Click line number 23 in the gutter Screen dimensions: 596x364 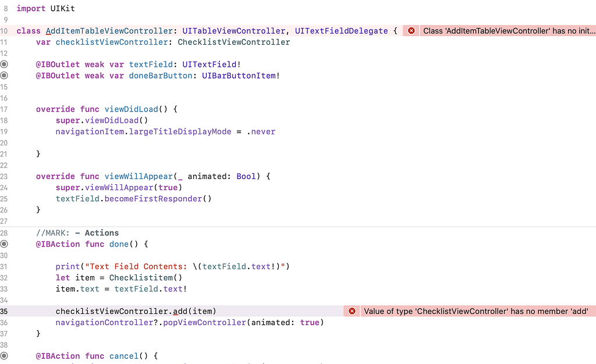(x=4, y=176)
